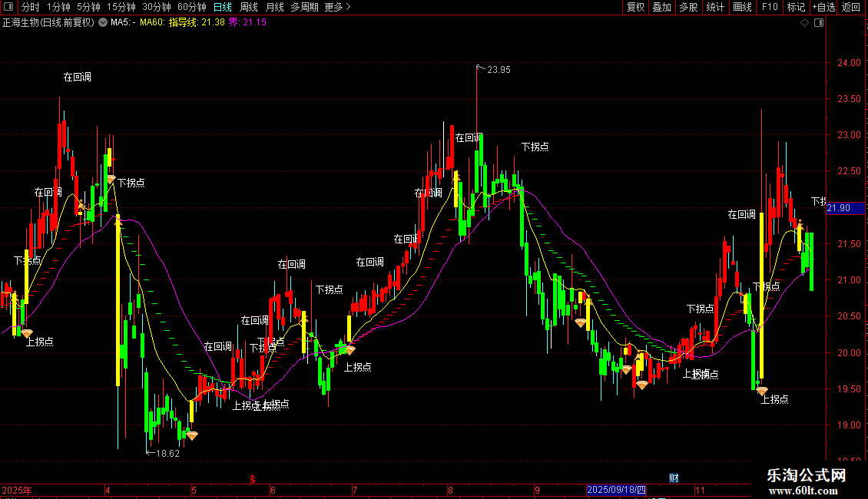Screen dimensions: 868x499
Task: Click the topmost 在回调 label left of chart
Action: pos(77,78)
